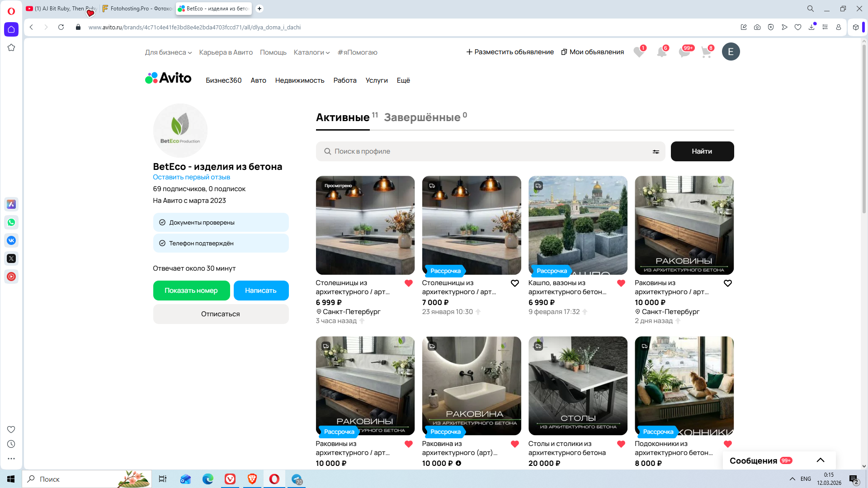Screen dimensions: 868x488
Task: Favorite the 7 000 ₽ Столешницы listing
Action: pyautogui.click(x=514, y=283)
